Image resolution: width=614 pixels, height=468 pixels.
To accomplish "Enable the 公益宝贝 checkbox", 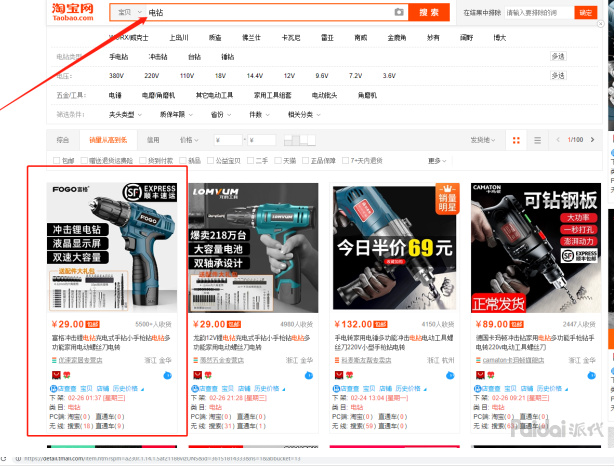I will pyautogui.click(x=210, y=161).
